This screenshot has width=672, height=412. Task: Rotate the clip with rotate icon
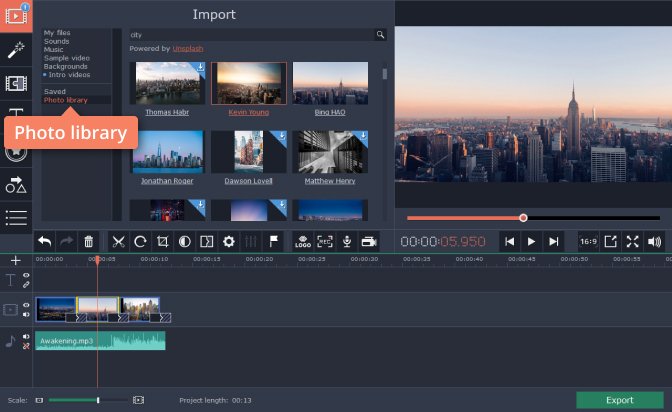[141, 242]
